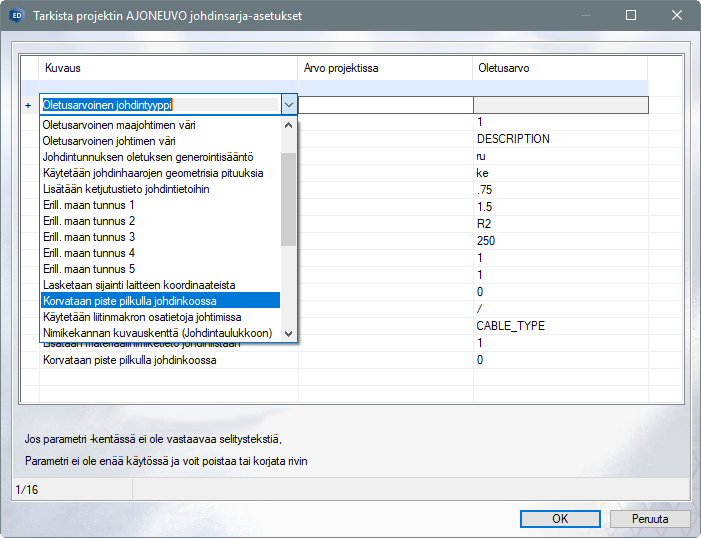Collapse the Kuvaus combo box dropdown arrow
The width and height of the screenshot is (701, 538).
(288, 104)
